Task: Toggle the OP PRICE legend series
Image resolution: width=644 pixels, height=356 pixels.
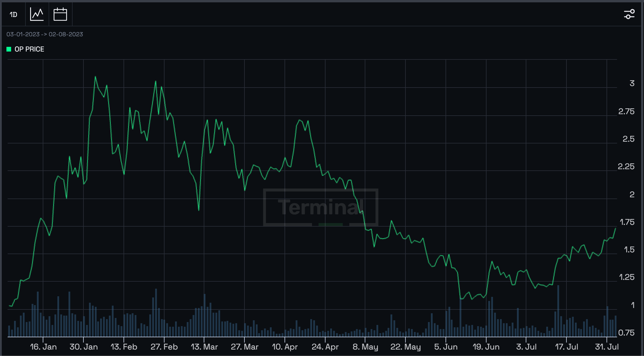Action: pos(25,49)
